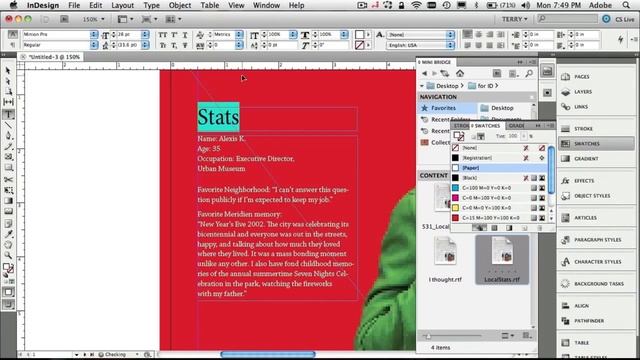The height and width of the screenshot is (360, 640).
Task: Enable Align Center paragraph alignment
Action: [x=479, y=35]
